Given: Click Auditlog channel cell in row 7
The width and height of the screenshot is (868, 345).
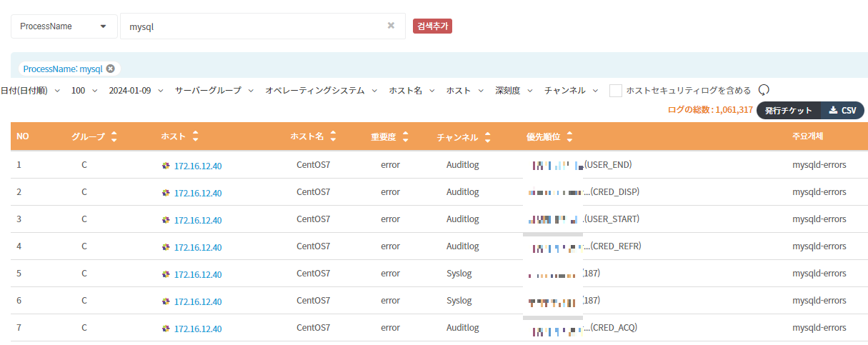Looking at the screenshot, I should pos(463,328).
